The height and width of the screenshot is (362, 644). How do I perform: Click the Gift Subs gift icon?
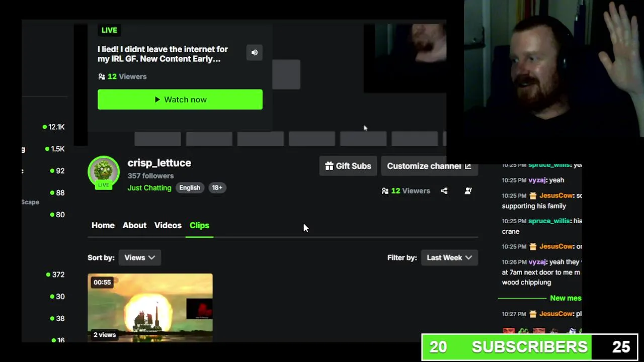point(329,166)
